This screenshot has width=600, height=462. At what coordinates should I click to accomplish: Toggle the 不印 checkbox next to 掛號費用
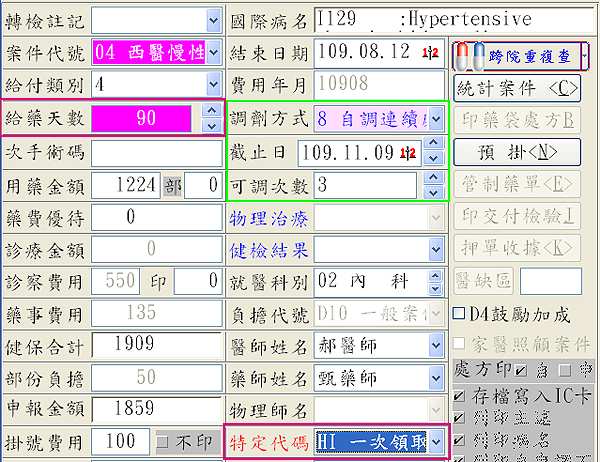[162, 441]
